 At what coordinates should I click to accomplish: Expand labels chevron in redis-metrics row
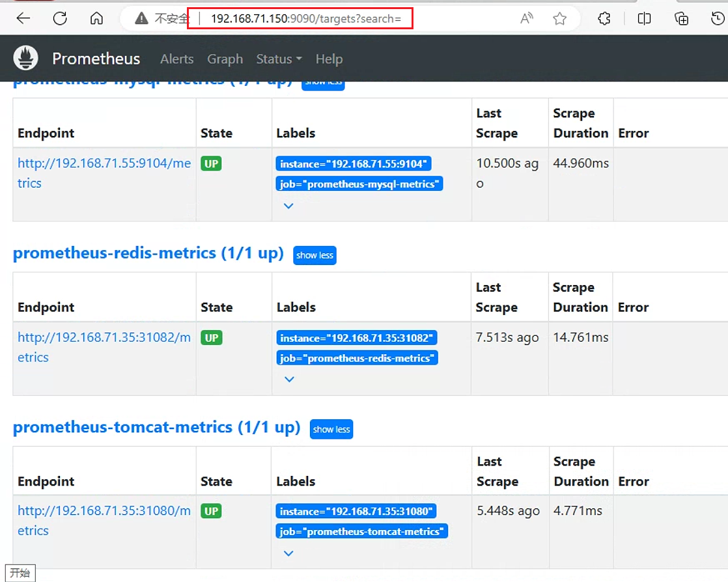pos(289,379)
